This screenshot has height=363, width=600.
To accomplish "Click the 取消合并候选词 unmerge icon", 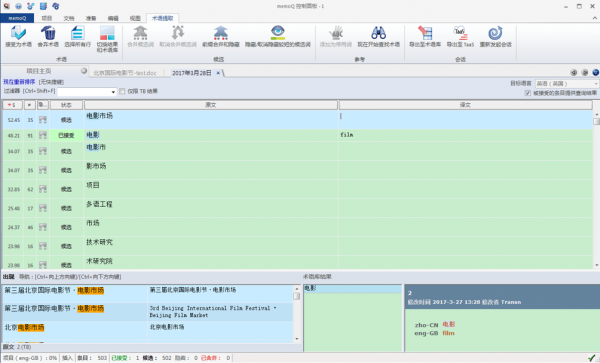I will click(178, 33).
